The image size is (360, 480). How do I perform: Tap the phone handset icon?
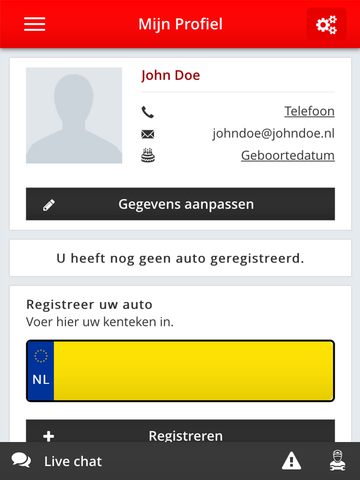point(148,112)
